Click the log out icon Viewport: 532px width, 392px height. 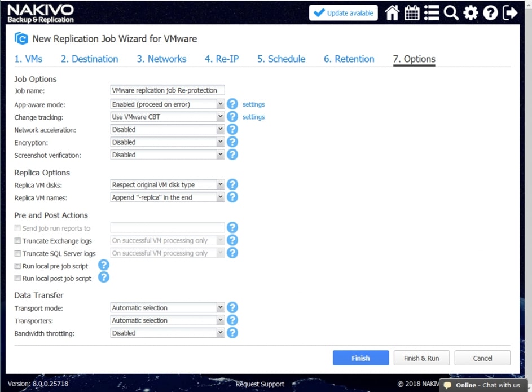coord(510,13)
